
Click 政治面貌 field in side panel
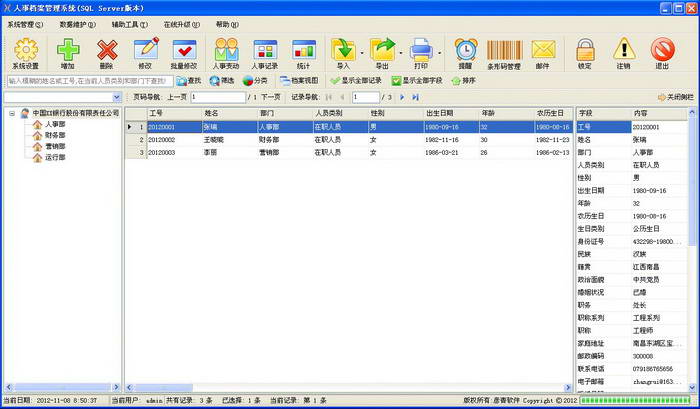(x=632, y=280)
